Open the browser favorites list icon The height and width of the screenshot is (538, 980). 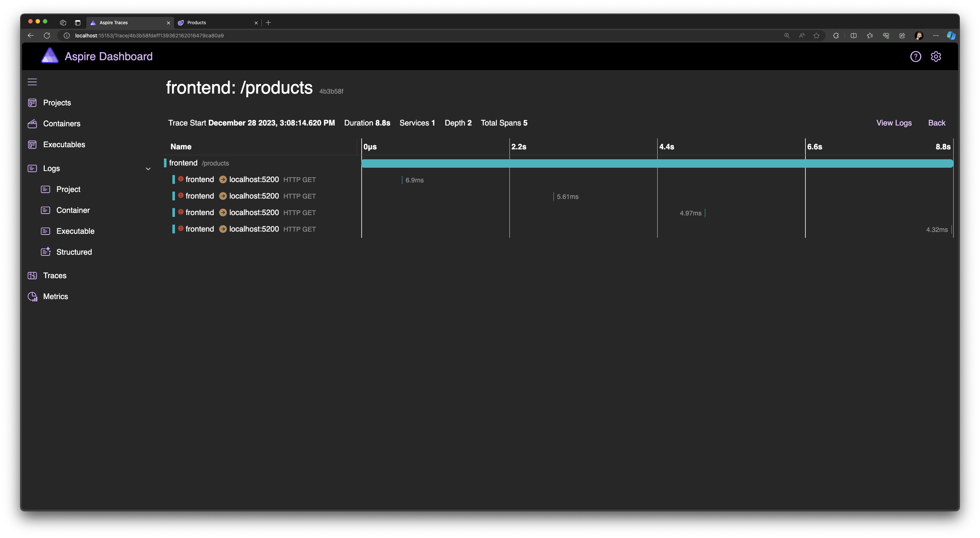click(870, 35)
